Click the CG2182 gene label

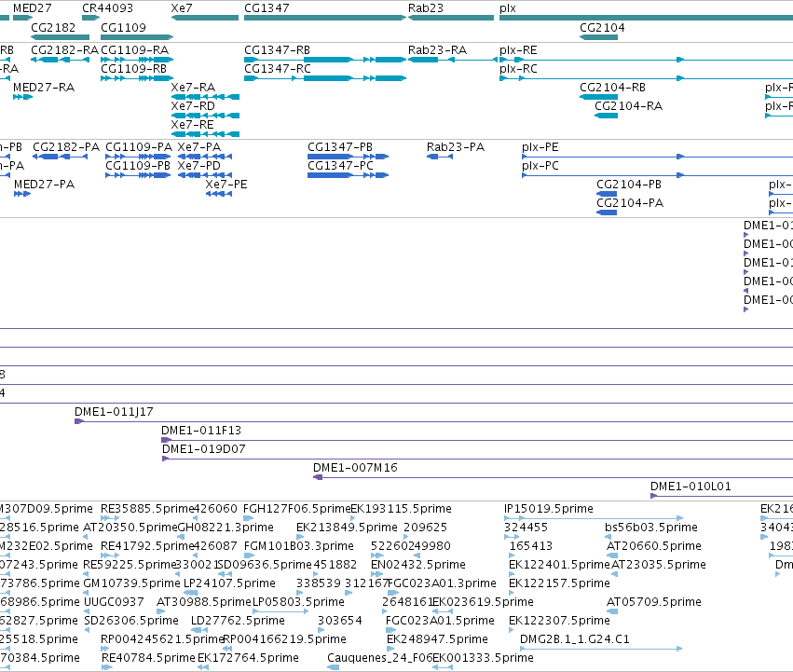click(x=53, y=27)
